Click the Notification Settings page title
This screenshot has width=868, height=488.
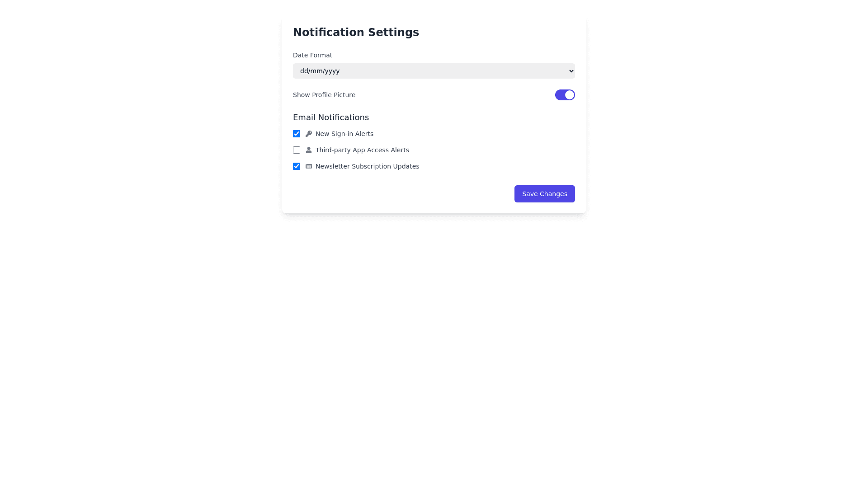356,33
